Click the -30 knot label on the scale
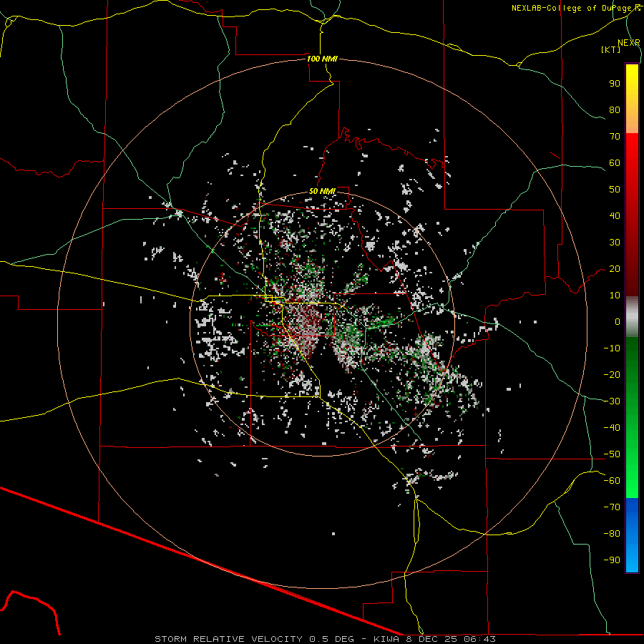The width and height of the screenshot is (644, 644). click(612, 401)
